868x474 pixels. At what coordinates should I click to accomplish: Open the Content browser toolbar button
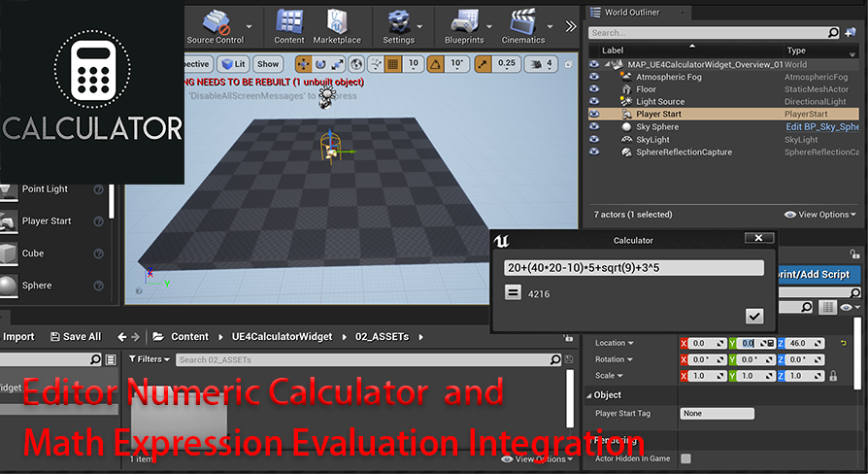pyautogui.click(x=289, y=26)
